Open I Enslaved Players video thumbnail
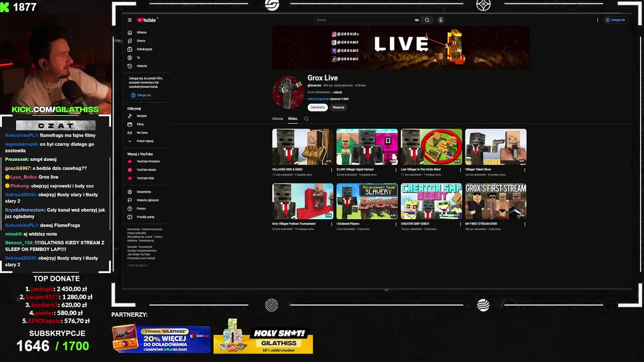Screen dimensions: 644x362 tap(367, 201)
